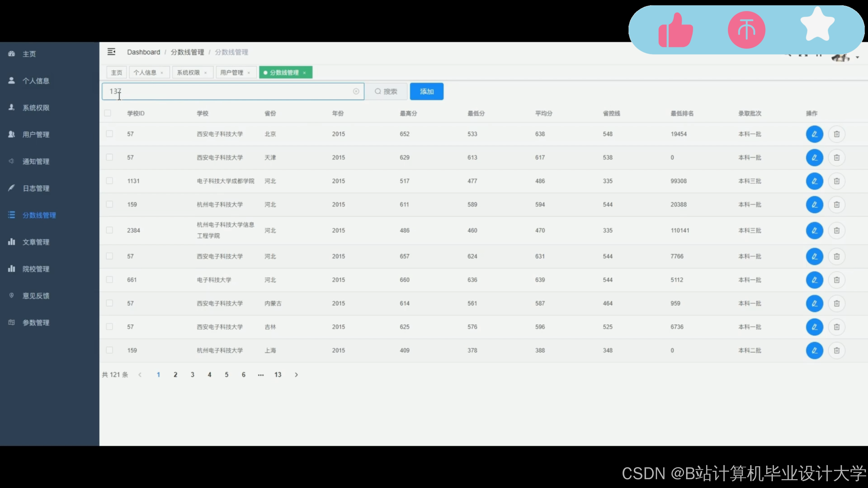Click the pink coin icon
The height and width of the screenshot is (488, 868).
(x=746, y=30)
